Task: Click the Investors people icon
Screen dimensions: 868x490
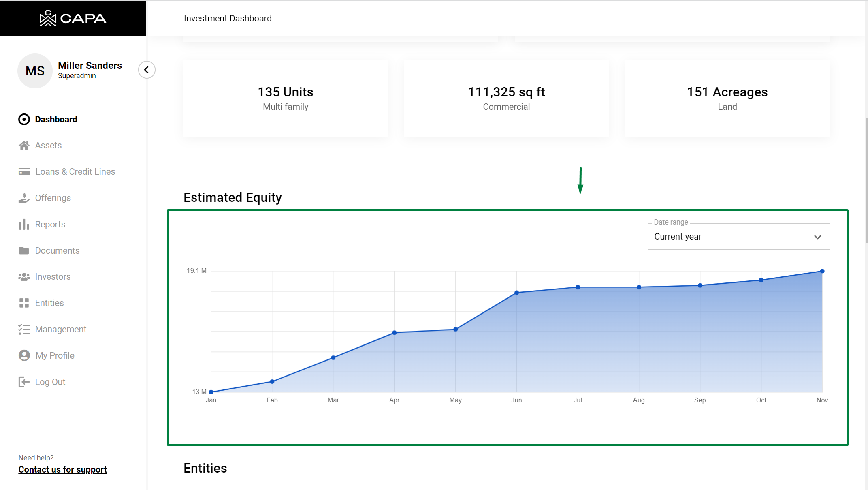Action: [24, 277]
